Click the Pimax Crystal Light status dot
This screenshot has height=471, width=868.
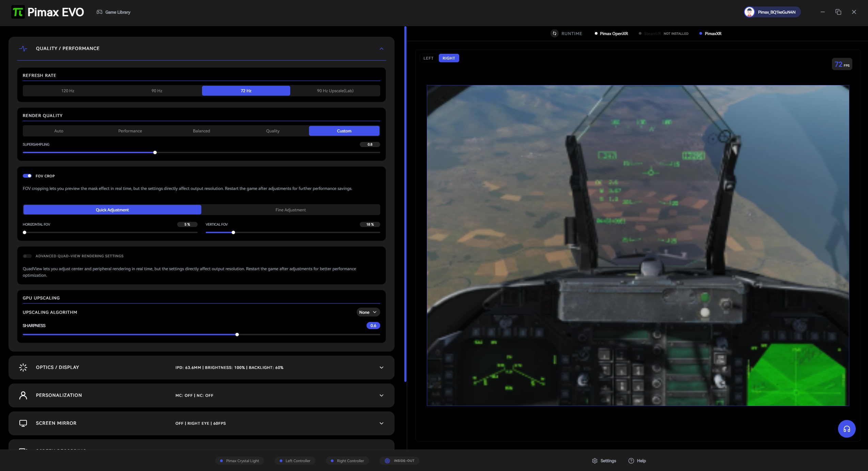point(221,461)
